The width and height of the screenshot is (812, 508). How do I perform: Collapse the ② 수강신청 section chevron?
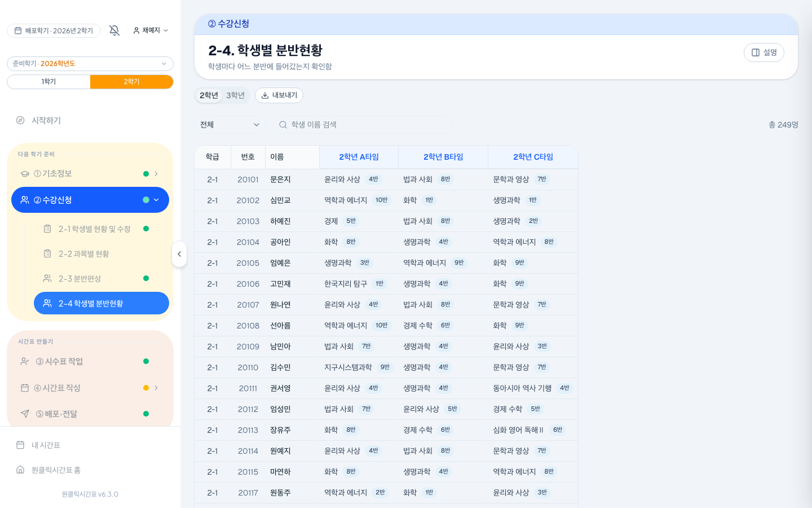coord(156,200)
